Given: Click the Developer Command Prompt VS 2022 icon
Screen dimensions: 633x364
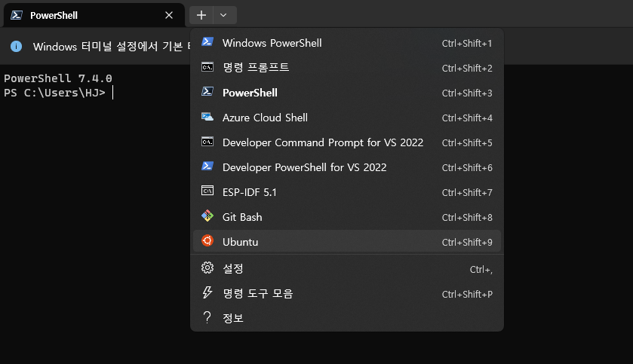Looking at the screenshot, I should [x=207, y=142].
